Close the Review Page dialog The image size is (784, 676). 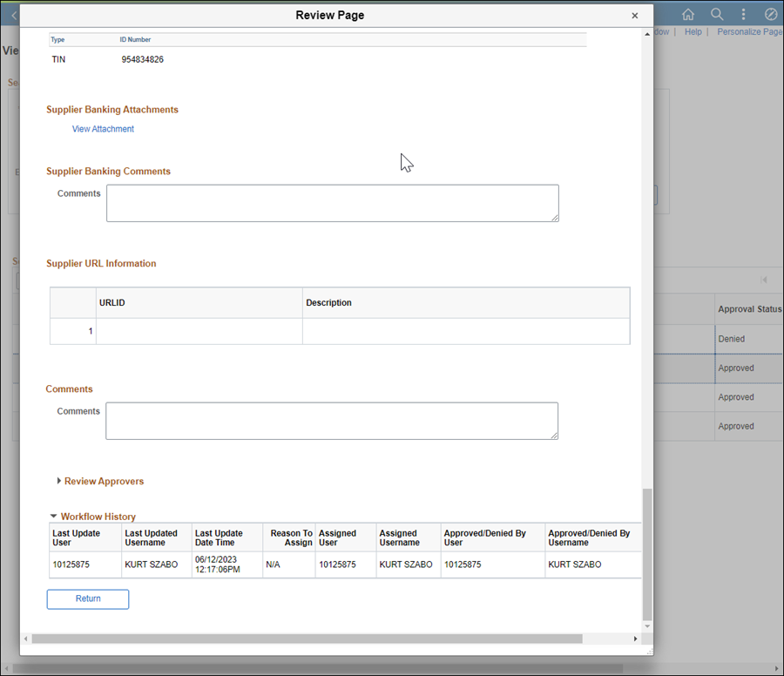pyautogui.click(x=634, y=16)
